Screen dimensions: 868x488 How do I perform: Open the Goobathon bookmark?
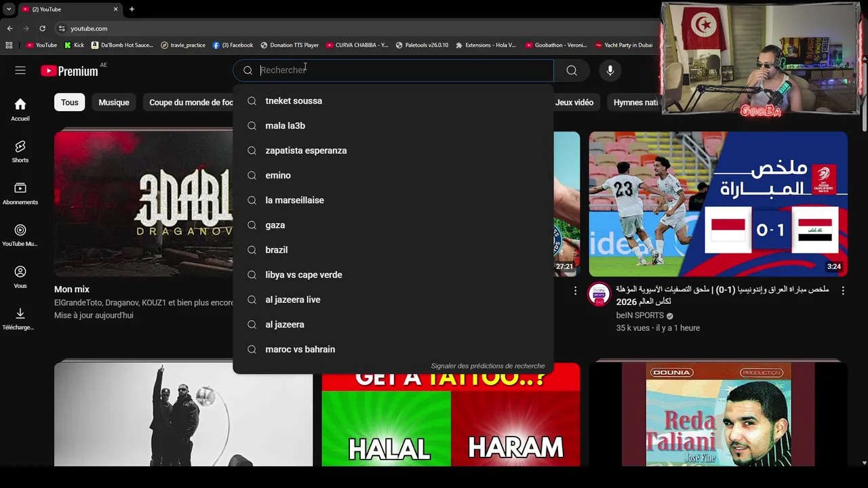pyautogui.click(x=556, y=45)
